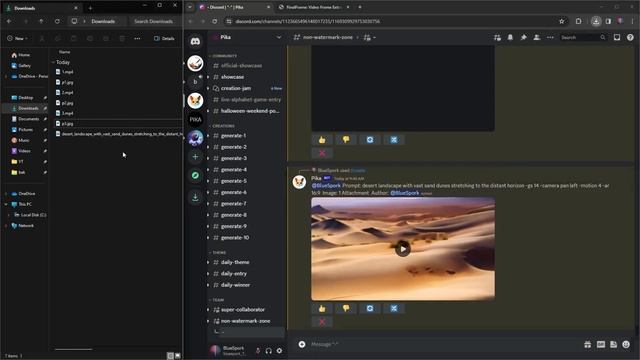The image size is (640, 360).
Task: Delete desert video with red X button
Action: click(322, 322)
